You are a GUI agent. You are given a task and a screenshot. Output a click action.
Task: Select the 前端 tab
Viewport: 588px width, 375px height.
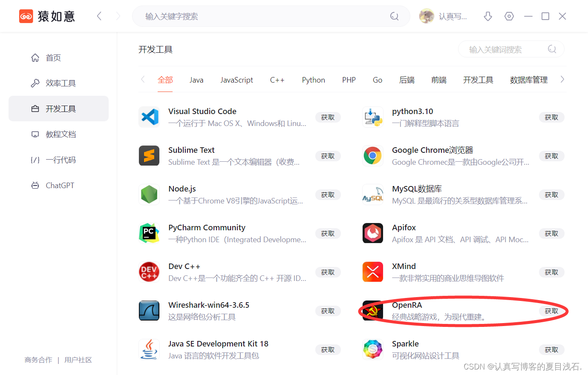[x=439, y=80]
